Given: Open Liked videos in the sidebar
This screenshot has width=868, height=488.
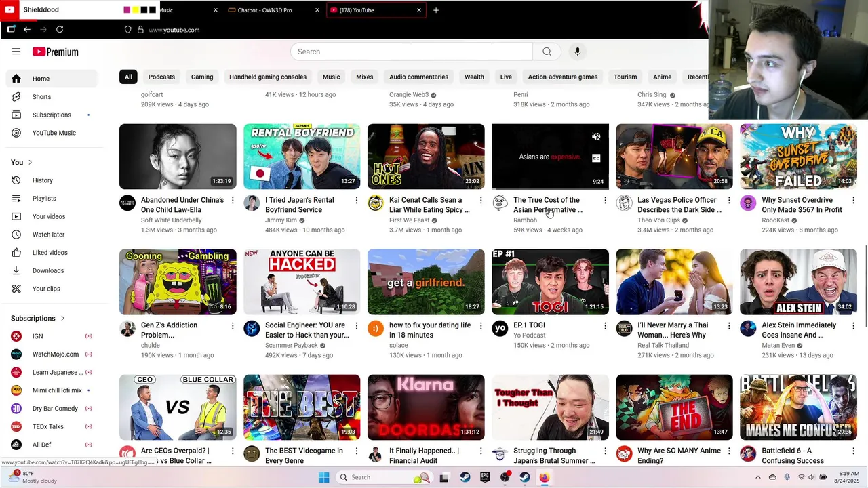Looking at the screenshot, I should [x=51, y=253].
